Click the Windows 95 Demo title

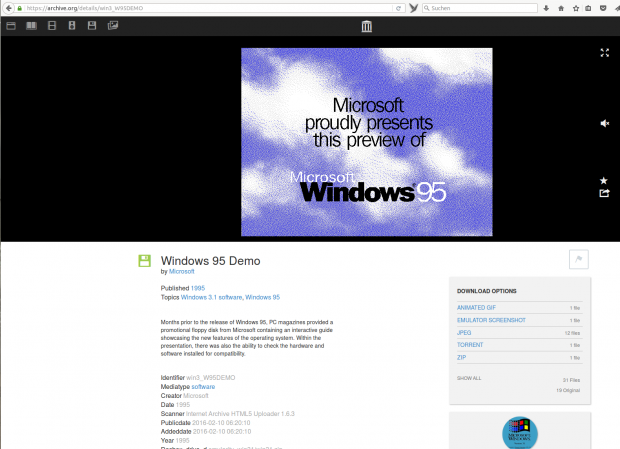click(x=210, y=261)
